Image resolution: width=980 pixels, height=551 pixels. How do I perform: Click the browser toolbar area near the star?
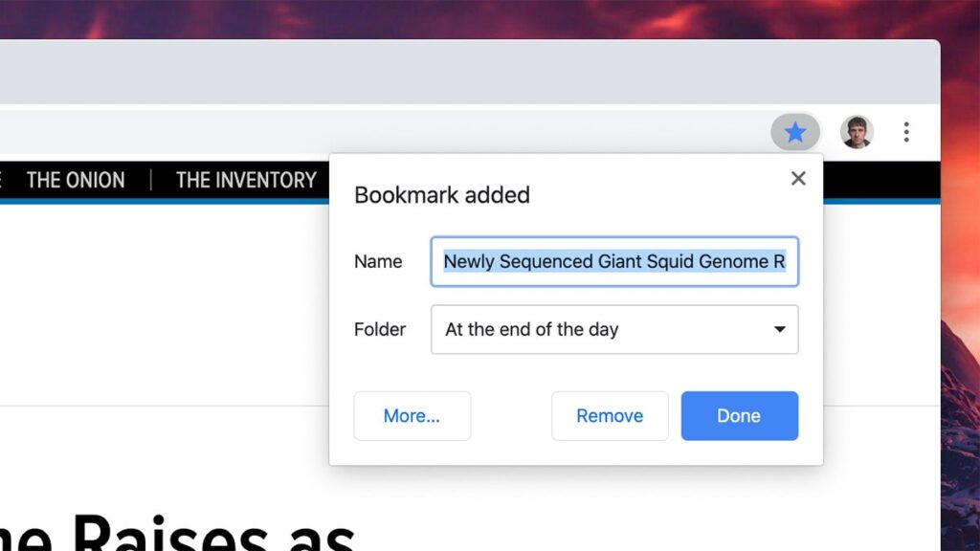[x=737, y=132]
